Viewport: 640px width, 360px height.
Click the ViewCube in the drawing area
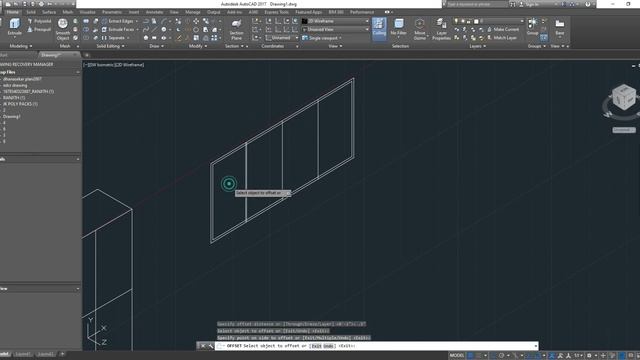pos(623,97)
